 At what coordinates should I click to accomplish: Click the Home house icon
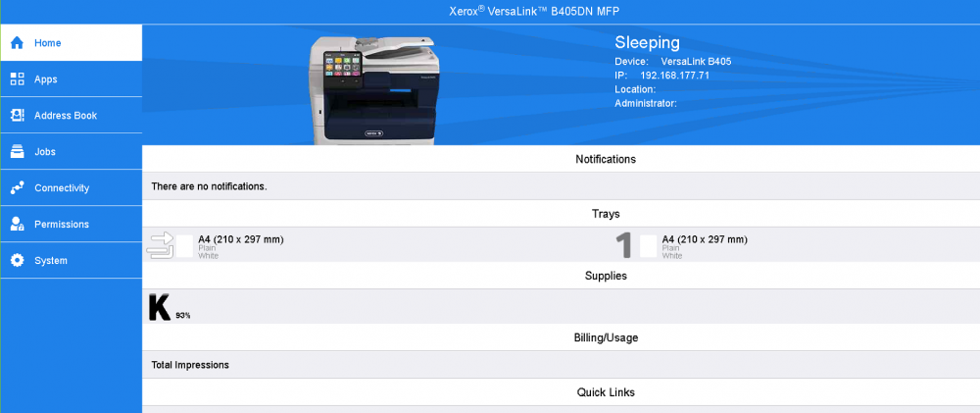coord(17,43)
